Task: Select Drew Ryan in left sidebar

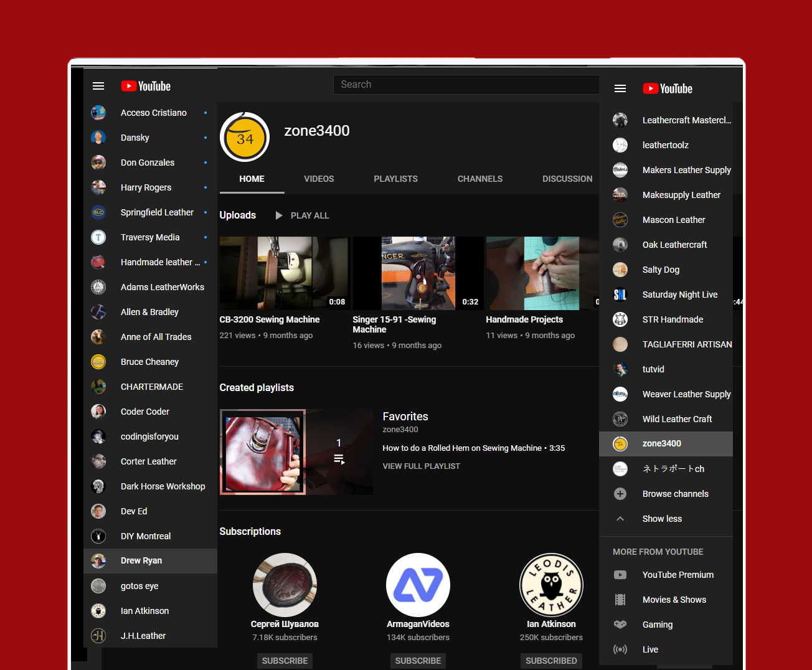Action: (x=150, y=561)
